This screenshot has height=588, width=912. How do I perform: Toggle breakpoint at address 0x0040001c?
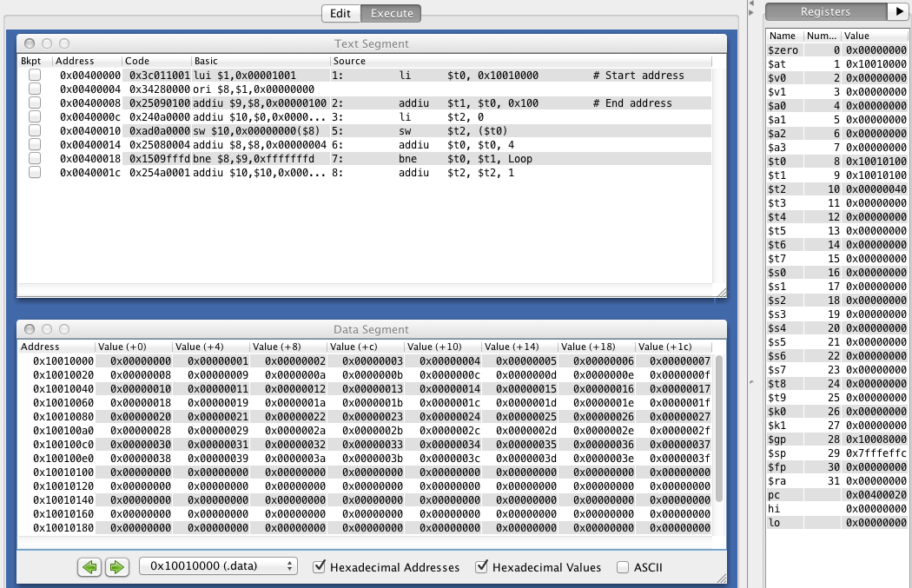(35, 173)
